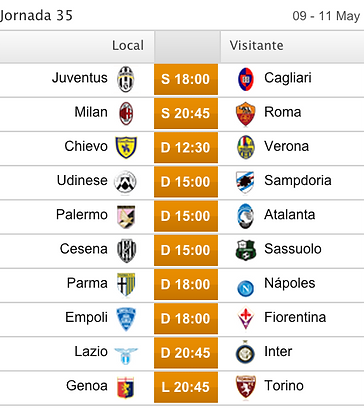Click the Roma wolf crest
The image size is (364, 409).
click(246, 114)
